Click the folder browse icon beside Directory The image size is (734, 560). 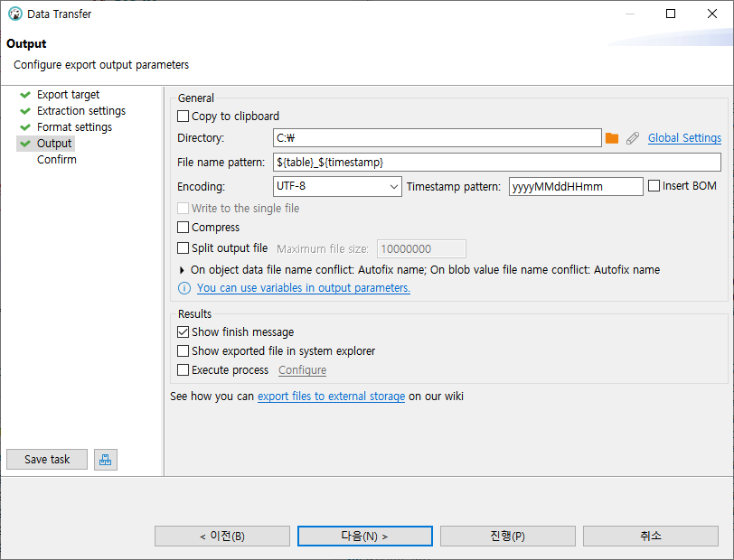[x=612, y=138]
